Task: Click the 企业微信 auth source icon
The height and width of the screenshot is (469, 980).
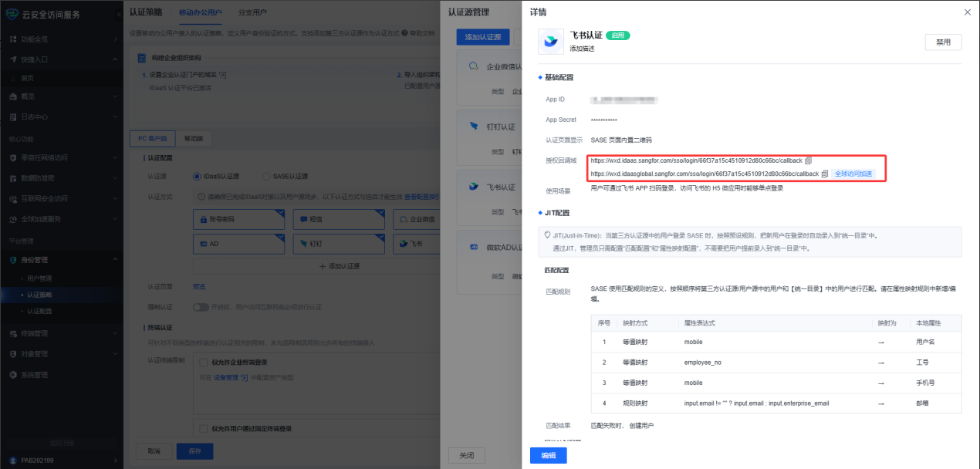Action: pos(475,67)
